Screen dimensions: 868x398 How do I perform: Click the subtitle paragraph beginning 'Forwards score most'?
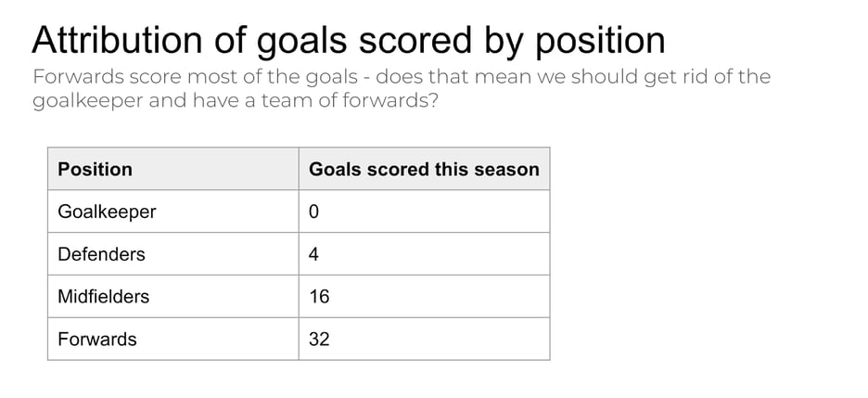(401, 89)
